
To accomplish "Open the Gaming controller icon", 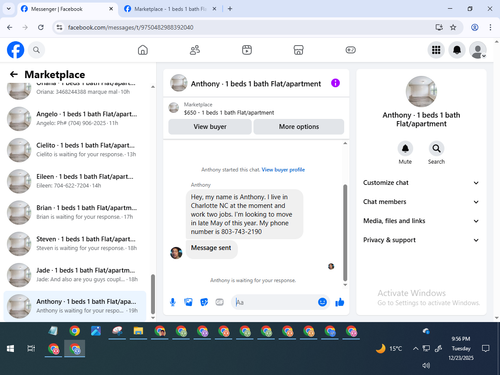I will 350,50.
